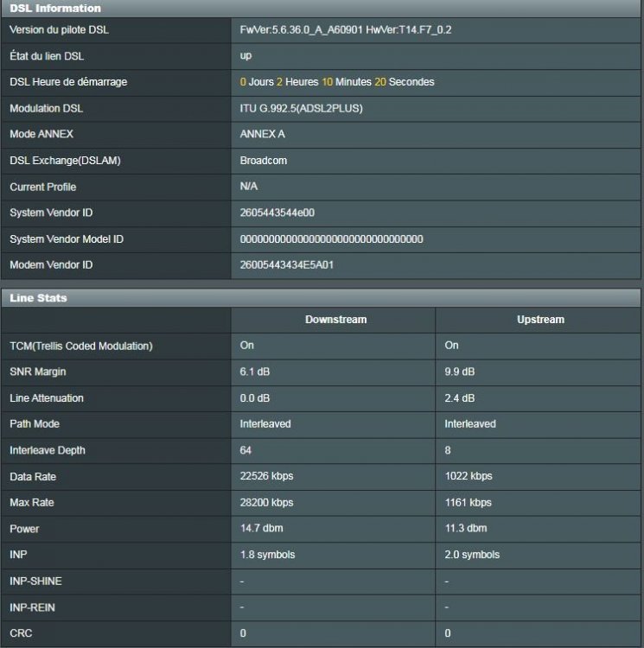Select the Downstream column header

[335, 320]
